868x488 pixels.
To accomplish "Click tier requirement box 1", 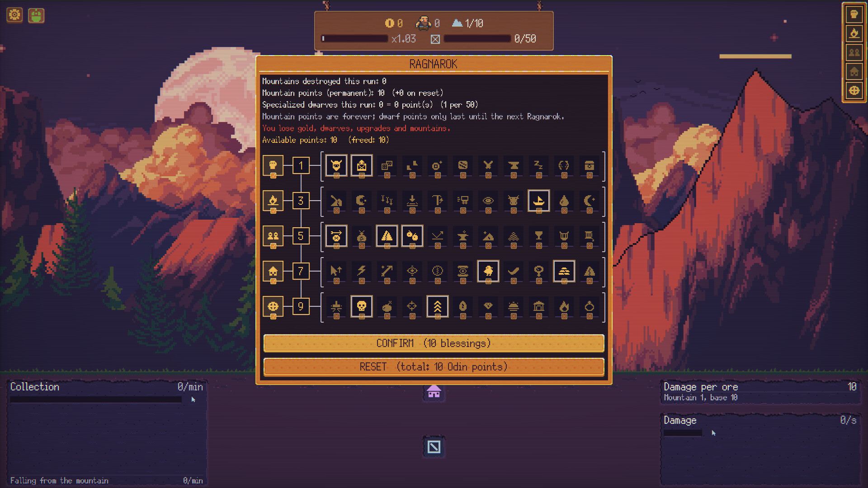I will click(301, 165).
